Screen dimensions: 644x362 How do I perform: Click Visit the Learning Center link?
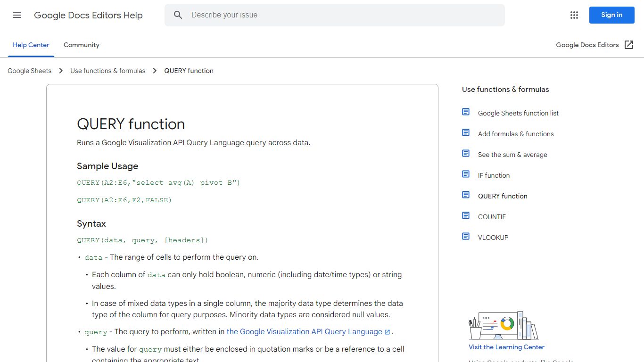tap(506, 347)
